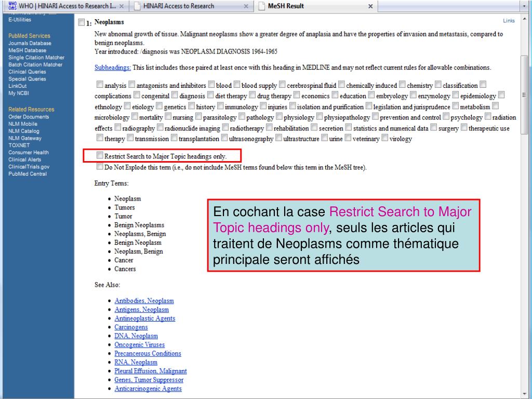
Task: Click the Neoplasms heading title
Action: [x=109, y=22]
